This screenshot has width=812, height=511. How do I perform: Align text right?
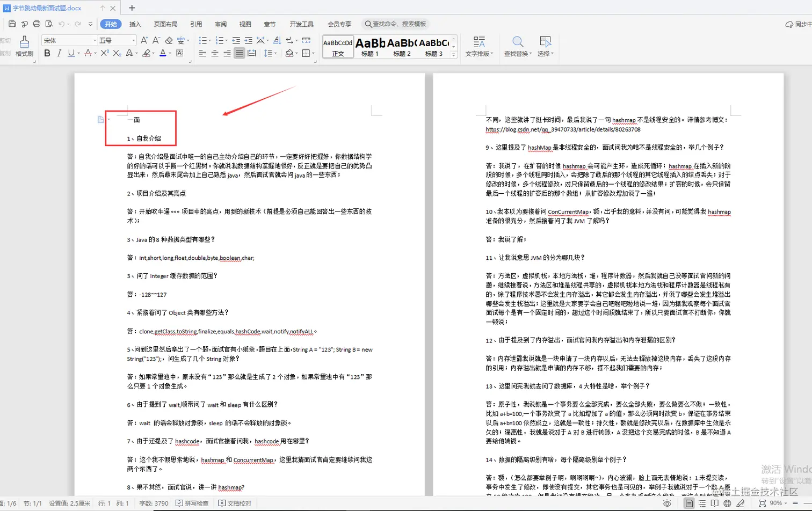click(x=227, y=53)
